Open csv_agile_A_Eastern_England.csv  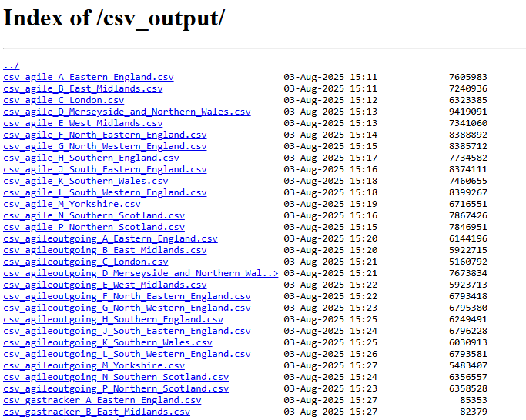[x=89, y=77]
